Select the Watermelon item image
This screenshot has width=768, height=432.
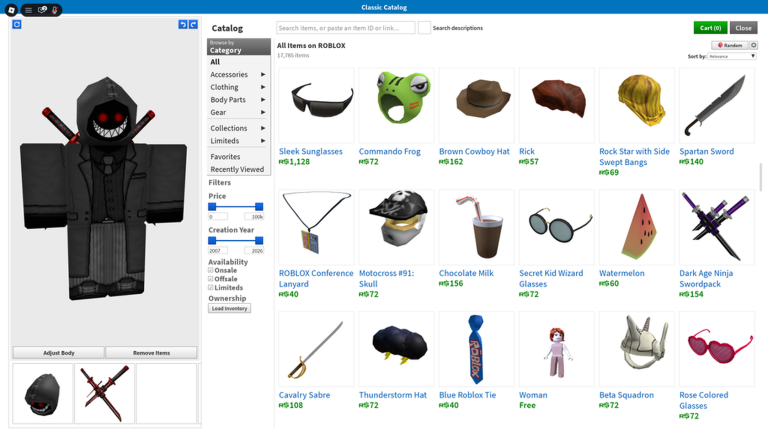tap(637, 227)
